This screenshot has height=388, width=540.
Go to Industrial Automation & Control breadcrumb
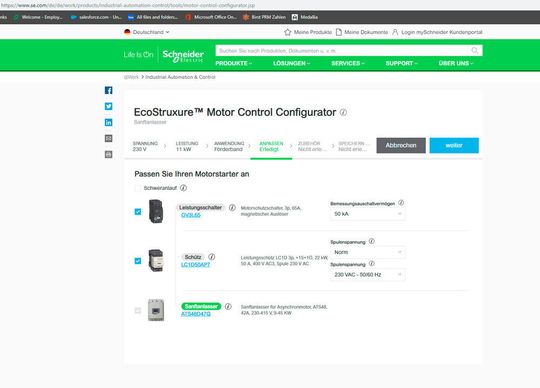180,77
